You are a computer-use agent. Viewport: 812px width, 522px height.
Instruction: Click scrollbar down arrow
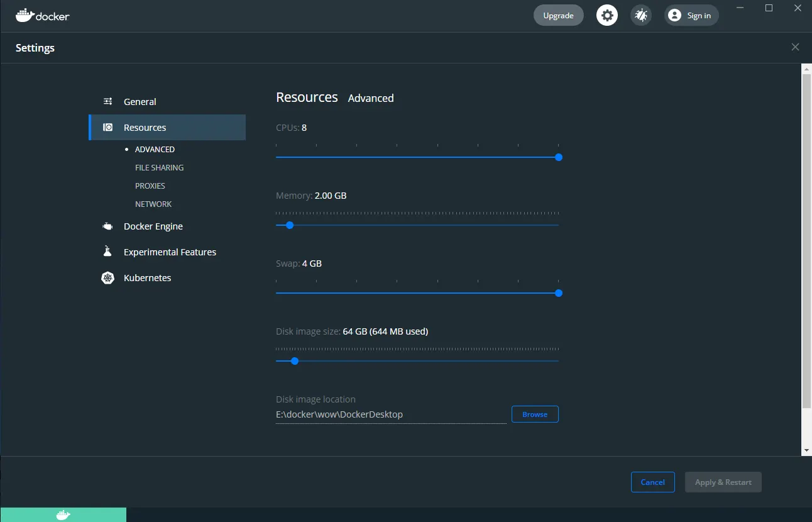(806, 450)
